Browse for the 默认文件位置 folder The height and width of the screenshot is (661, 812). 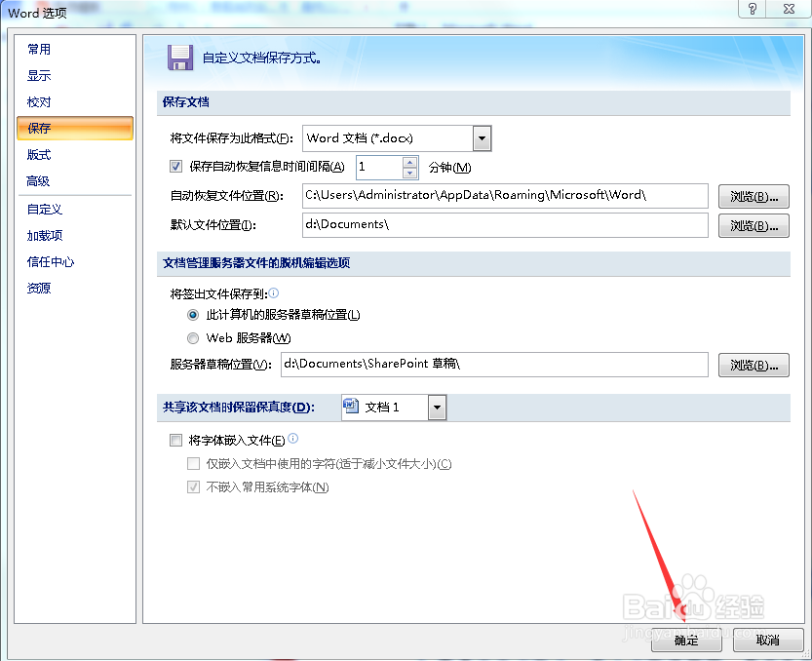tap(754, 226)
